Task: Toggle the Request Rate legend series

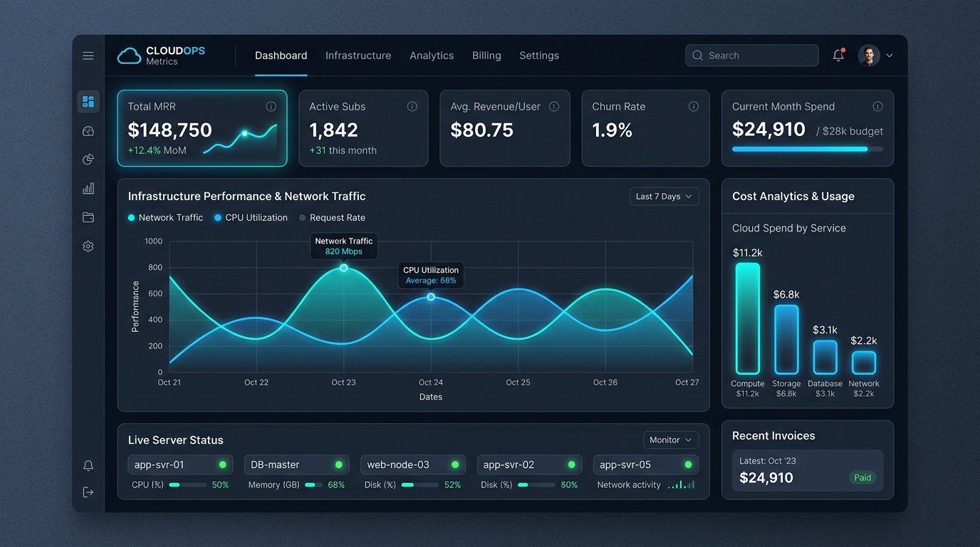Action: tap(332, 218)
